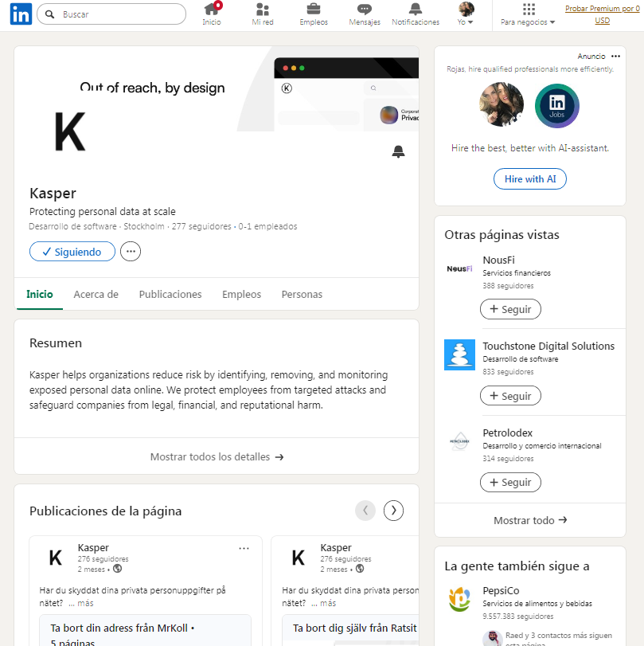Click LinkedIn Jobs ad logo
This screenshot has width=644, height=646.
click(x=557, y=105)
